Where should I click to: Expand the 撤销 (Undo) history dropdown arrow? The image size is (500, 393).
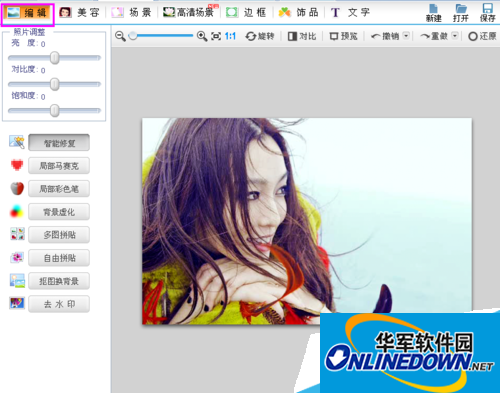click(x=406, y=36)
